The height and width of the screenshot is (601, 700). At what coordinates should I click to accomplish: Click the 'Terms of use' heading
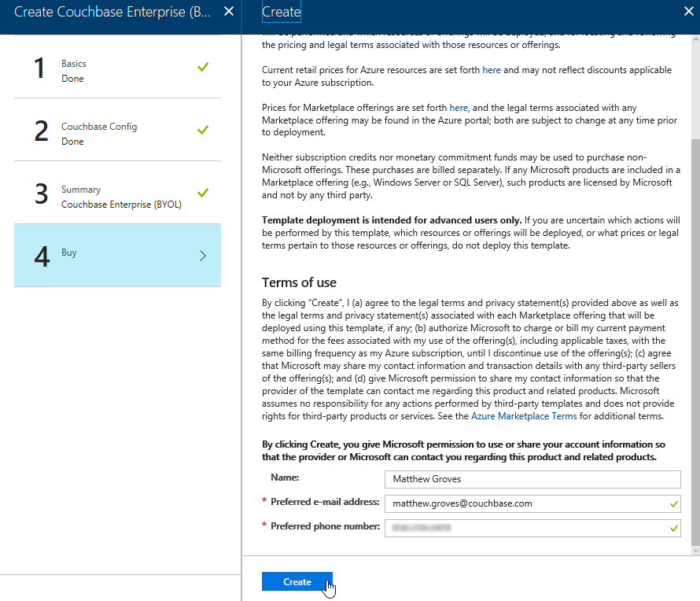coord(299,282)
